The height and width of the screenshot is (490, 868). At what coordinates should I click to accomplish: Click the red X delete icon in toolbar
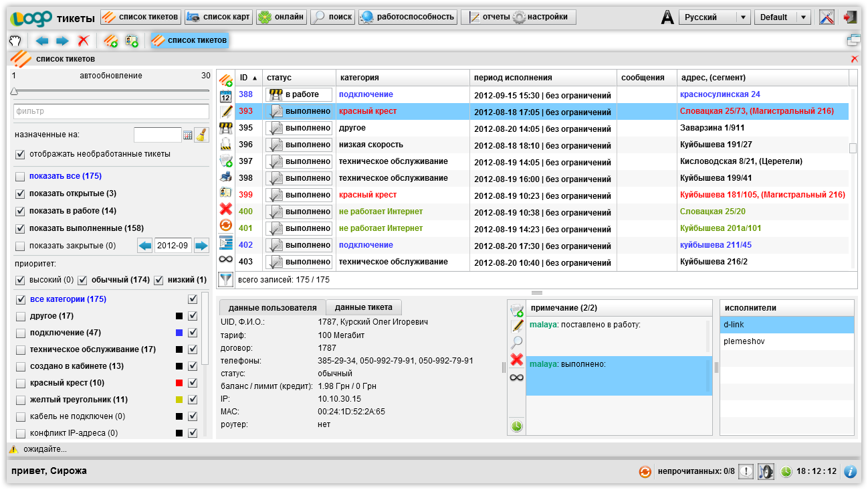(83, 41)
